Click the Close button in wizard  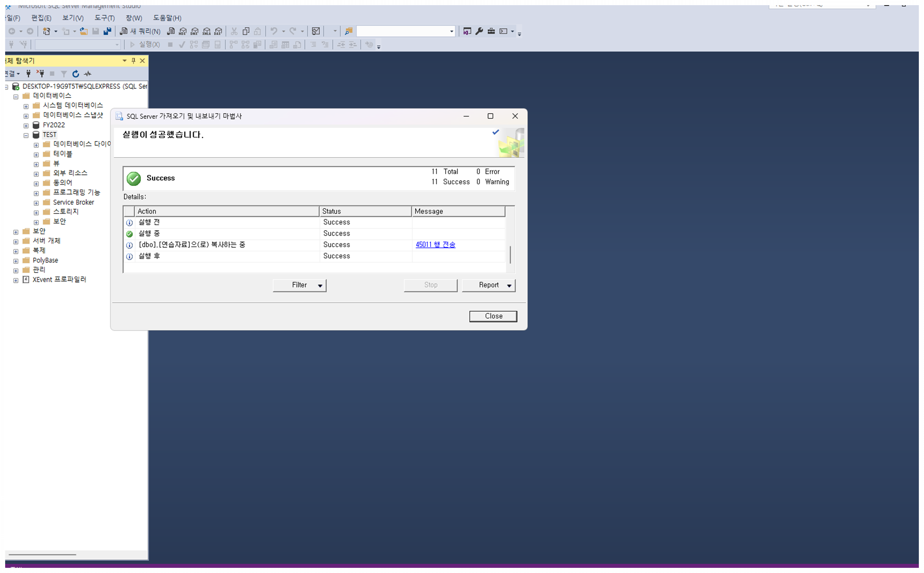[493, 316]
